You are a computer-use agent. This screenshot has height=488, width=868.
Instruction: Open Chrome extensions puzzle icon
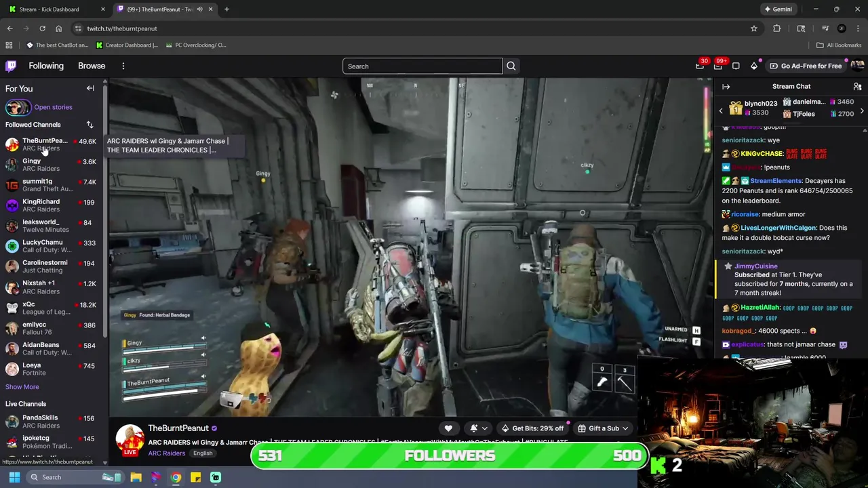777,28
